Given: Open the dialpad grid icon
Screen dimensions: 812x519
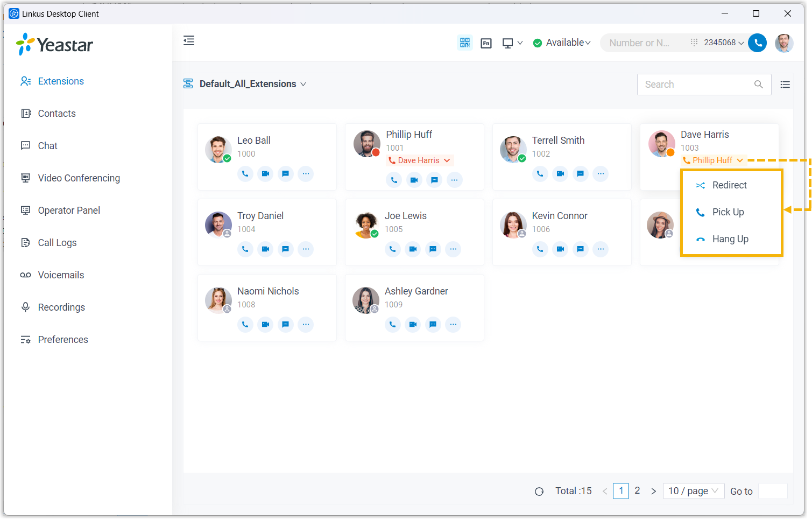Looking at the screenshot, I should [x=694, y=42].
